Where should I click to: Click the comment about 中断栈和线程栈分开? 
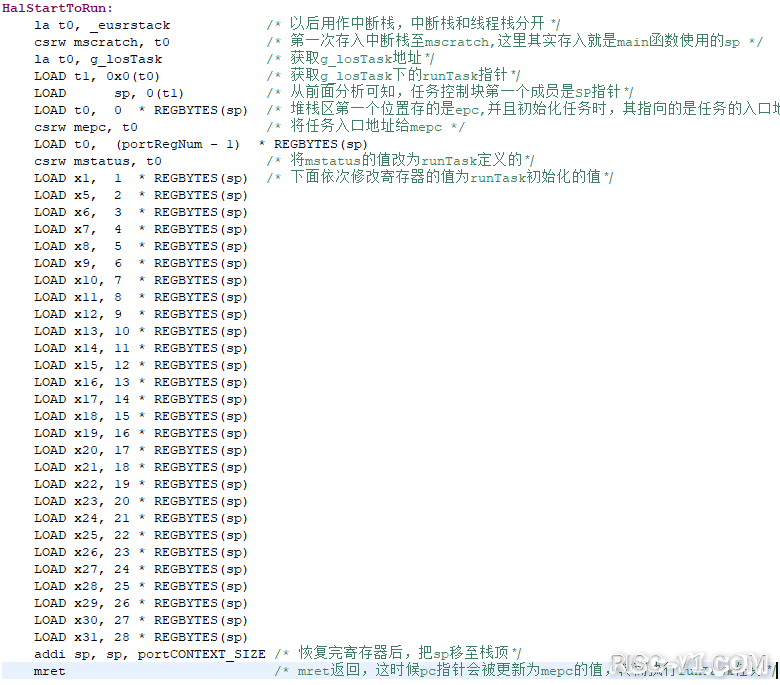click(413, 23)
